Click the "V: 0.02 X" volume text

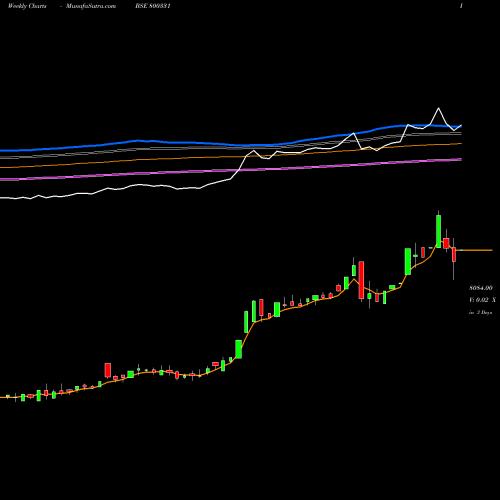tap(482, 300)
